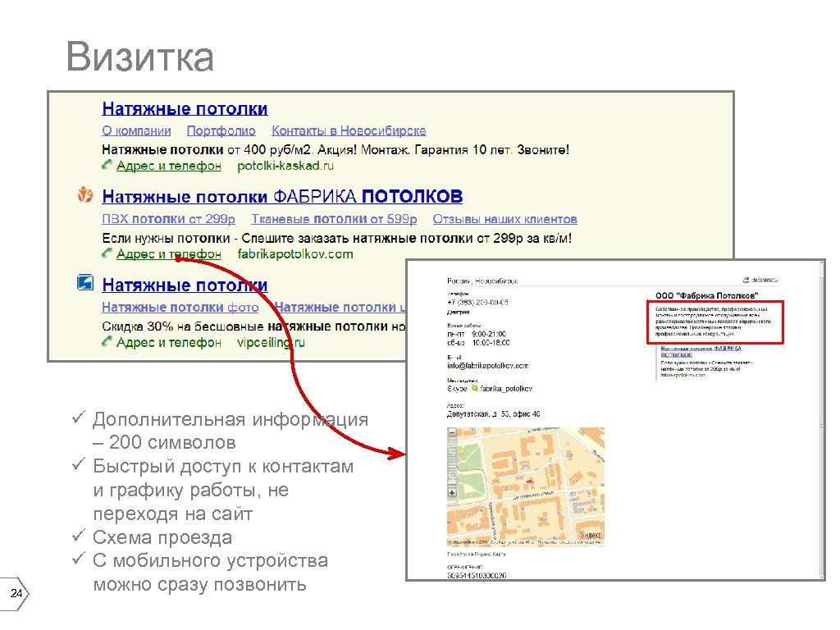Image resolution: width=840 pixels, height=630 pixels.
Task: Click the phone number +7 (383) in popup
Action: pyautogui.click(x=478, y=302)
